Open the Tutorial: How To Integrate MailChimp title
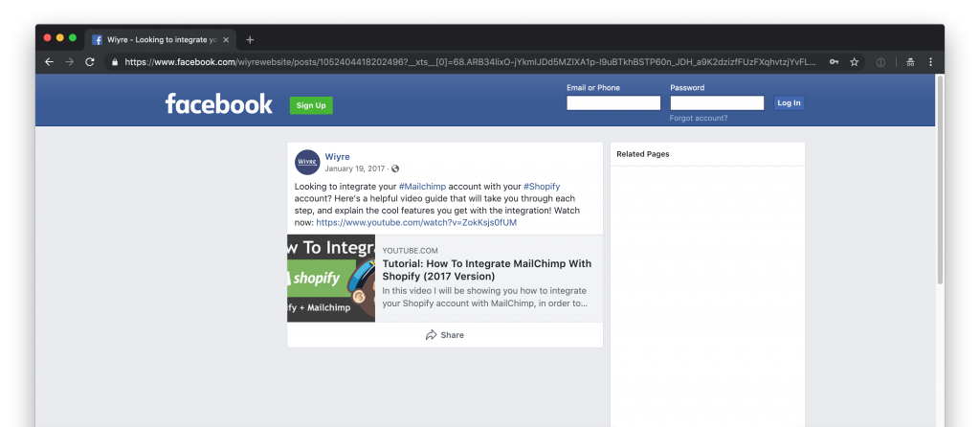 (487, 270)
